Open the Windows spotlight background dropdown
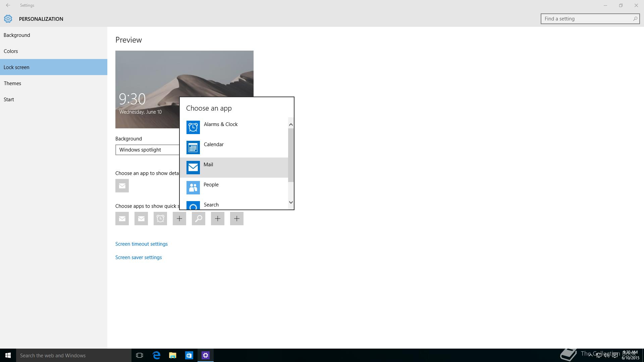This screenshot has height=362, width=644. 148,150
